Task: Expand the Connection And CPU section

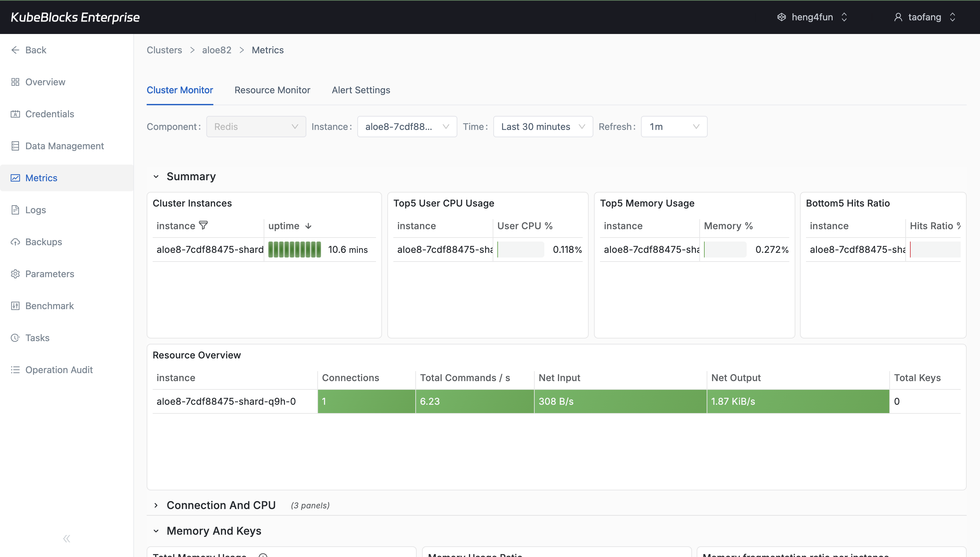Action: [x=156, y=505]
